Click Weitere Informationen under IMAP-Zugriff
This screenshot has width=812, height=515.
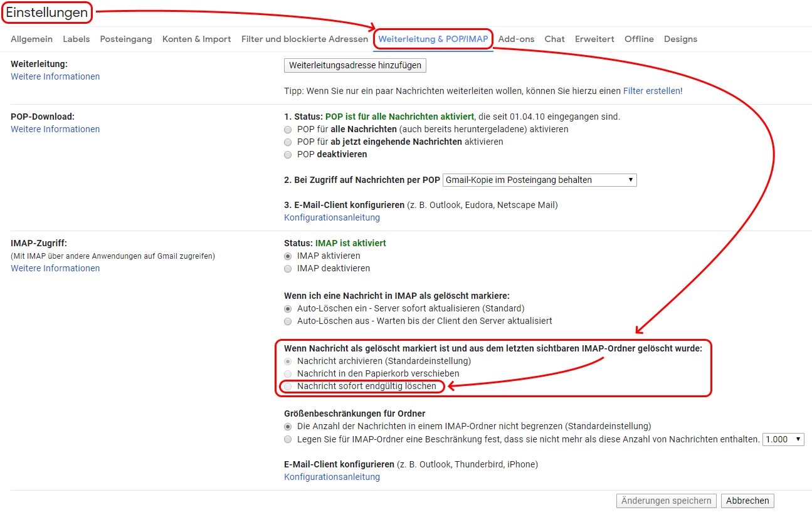(x=55, y=268)
